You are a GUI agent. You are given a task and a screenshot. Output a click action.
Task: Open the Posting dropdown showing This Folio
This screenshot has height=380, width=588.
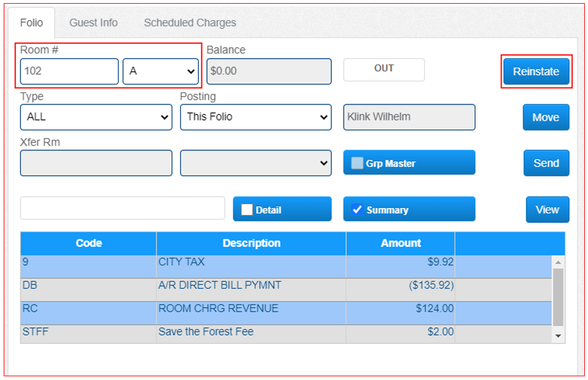[x=255, y=117]
